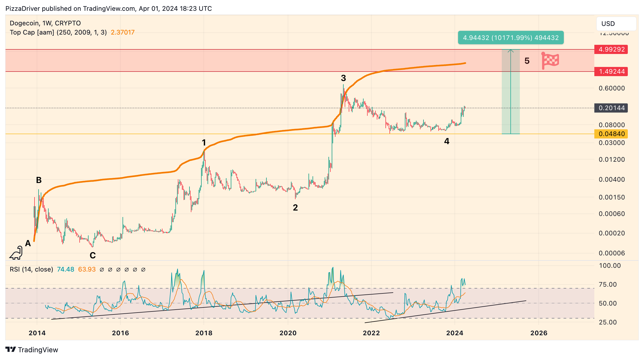Viewport: 644px width, 359px height.
Task: Click the RSI value 74.48
Action: [66, 269]
